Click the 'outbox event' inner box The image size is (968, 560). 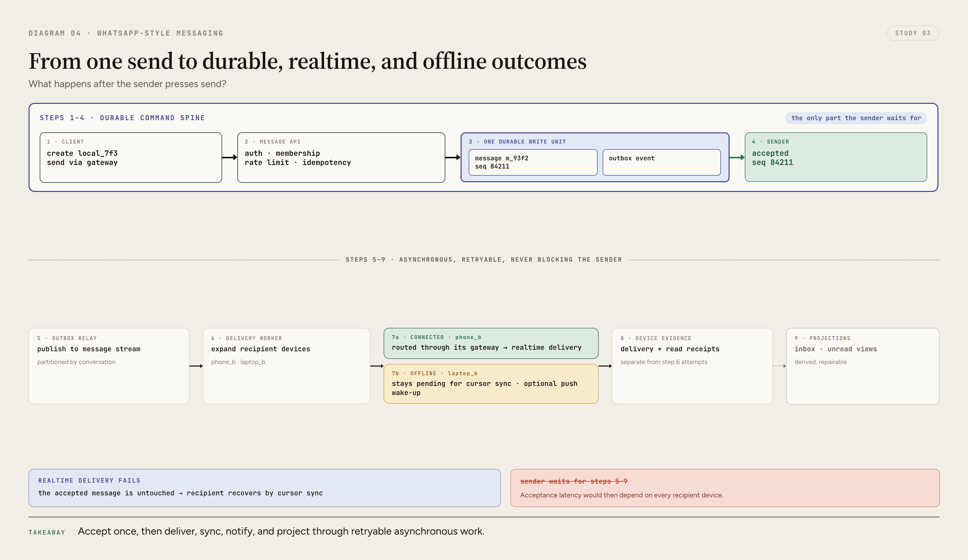[x=662, y=162]
